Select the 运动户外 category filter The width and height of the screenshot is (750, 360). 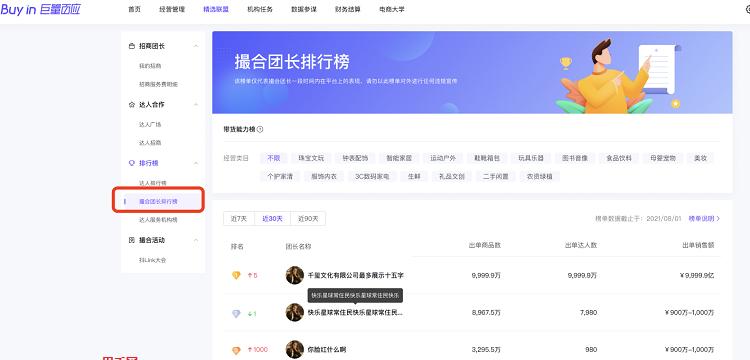[x=443, y=158]
